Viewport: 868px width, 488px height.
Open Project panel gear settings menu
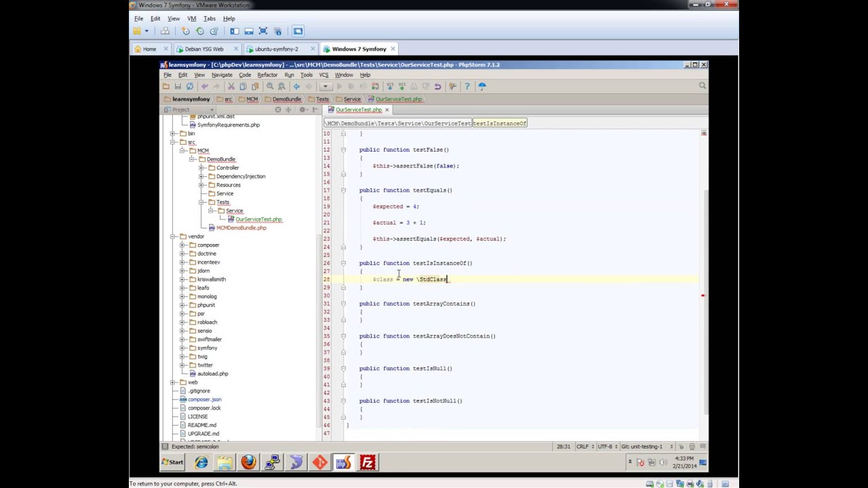[x=304, y=110]
